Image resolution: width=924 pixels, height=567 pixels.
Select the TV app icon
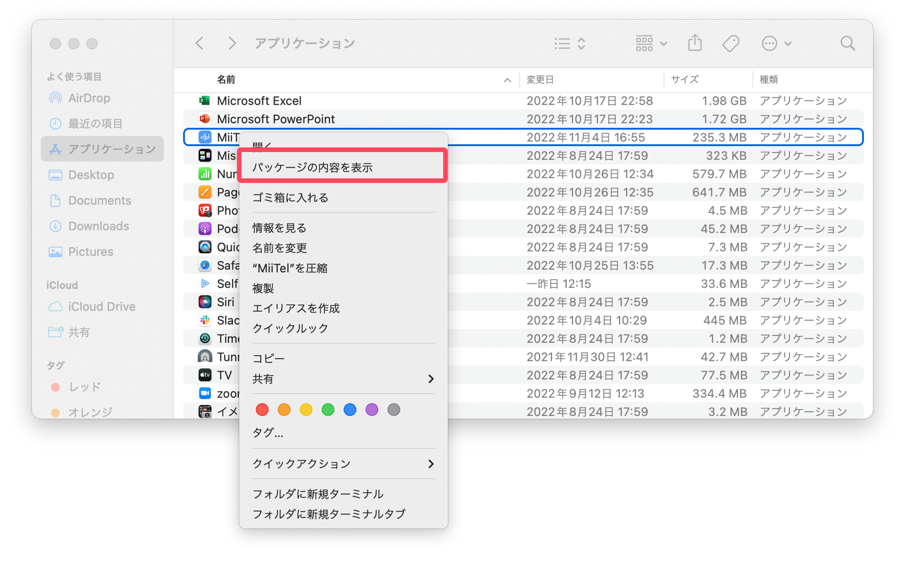205,375
